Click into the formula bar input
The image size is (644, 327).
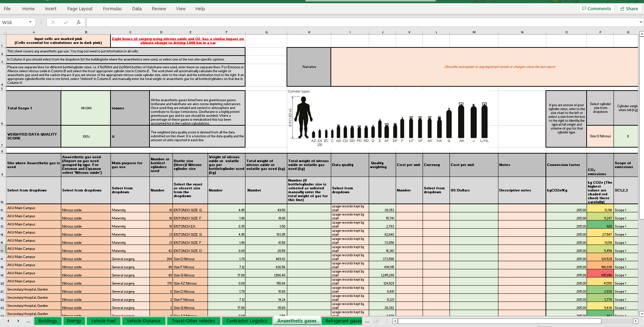361,22
